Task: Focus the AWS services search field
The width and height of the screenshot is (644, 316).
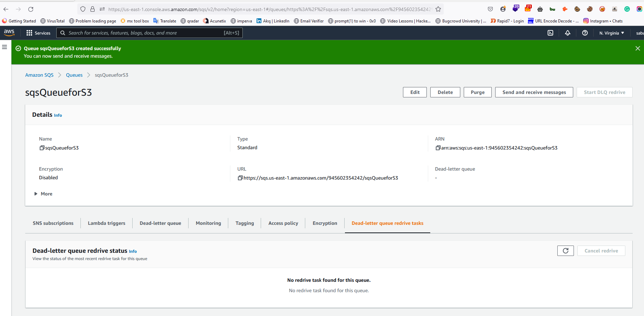Action: [x=150, y=33]
